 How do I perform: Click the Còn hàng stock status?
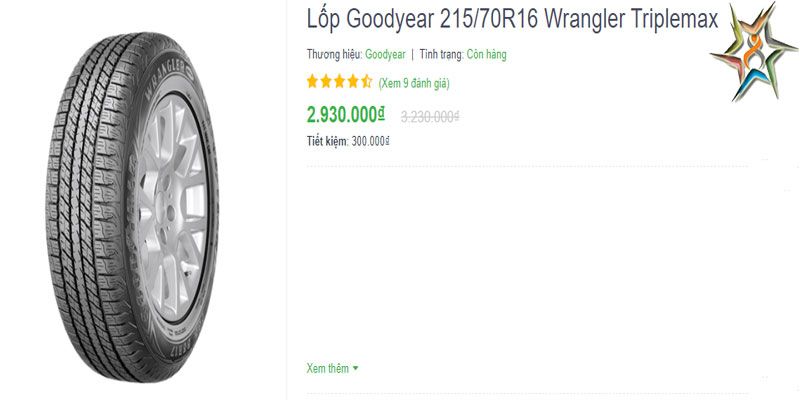point(487,55)
